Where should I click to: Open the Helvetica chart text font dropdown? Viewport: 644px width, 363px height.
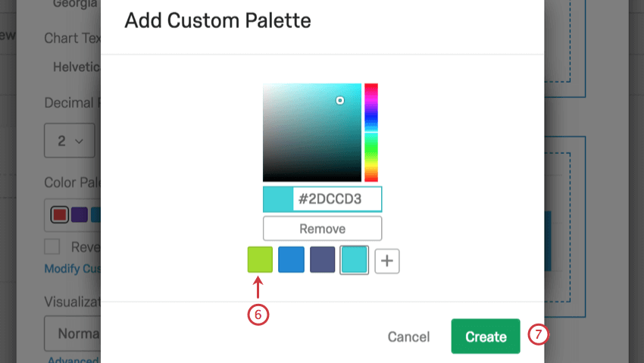pos(72,67)
